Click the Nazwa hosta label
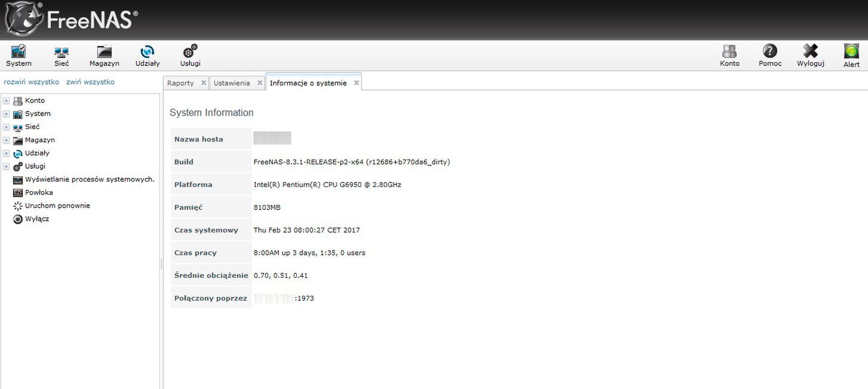The height and width of the screenshot is (389, 868). coord(199,139)
